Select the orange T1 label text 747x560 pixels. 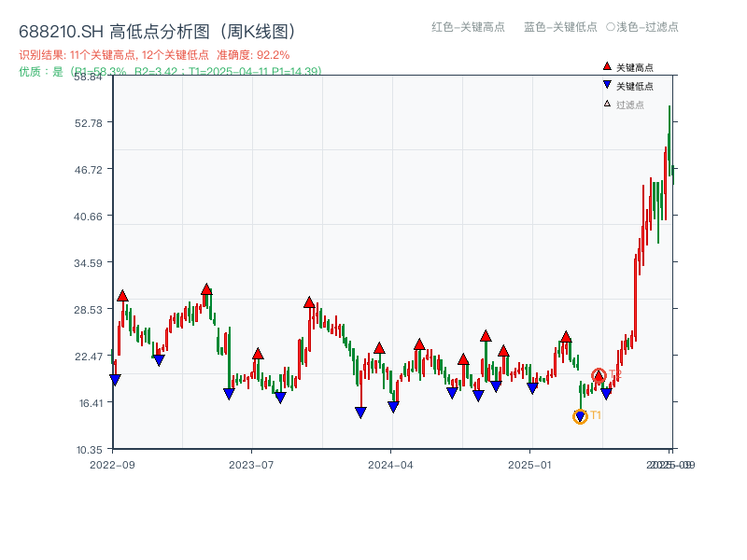596,415
